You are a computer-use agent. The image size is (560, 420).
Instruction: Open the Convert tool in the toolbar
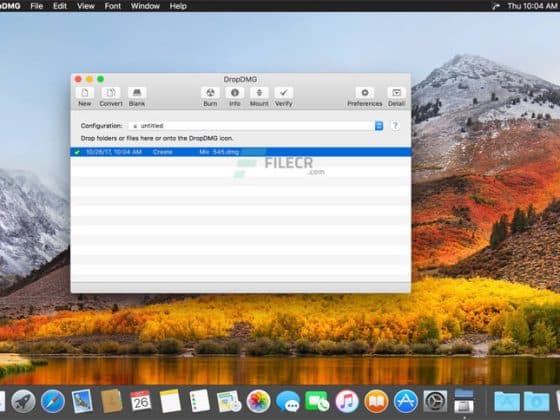point(111,93)
